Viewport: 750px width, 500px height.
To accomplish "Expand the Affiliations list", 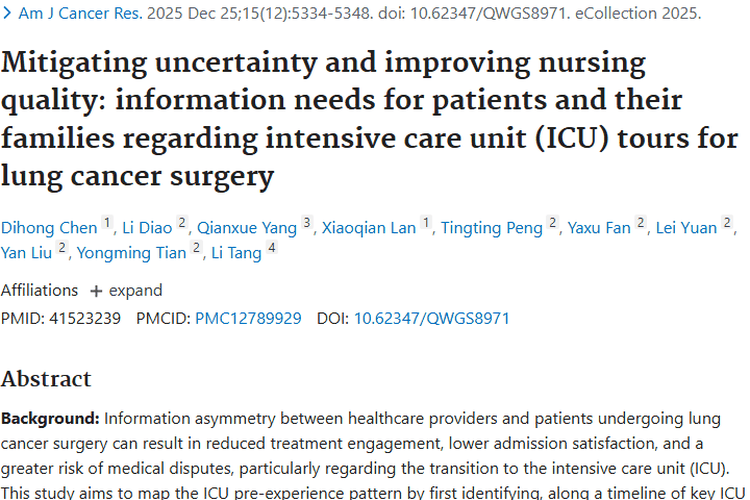I will click(126, 290).
